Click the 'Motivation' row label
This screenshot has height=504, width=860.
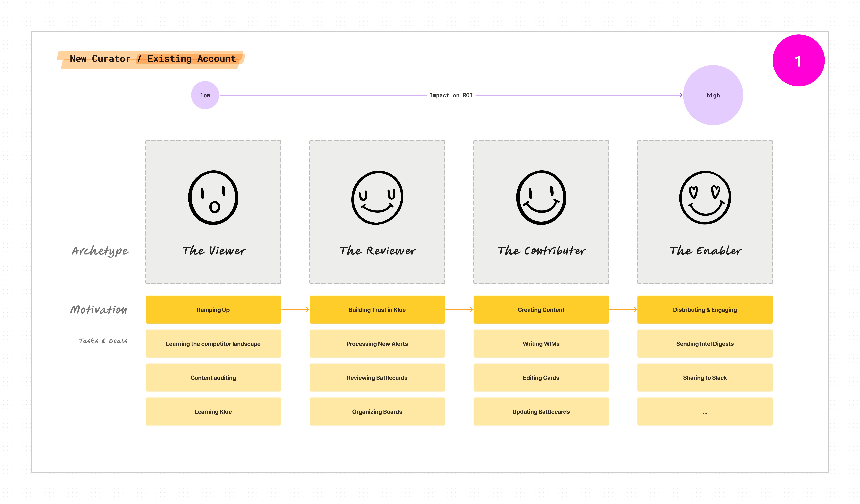click(99, 310)
